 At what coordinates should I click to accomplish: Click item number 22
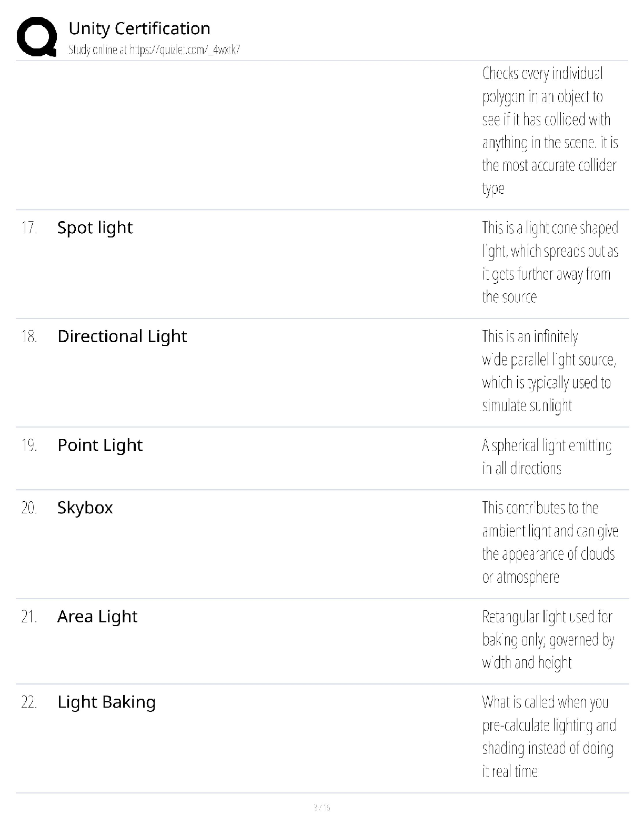click(x=29, y=702)
